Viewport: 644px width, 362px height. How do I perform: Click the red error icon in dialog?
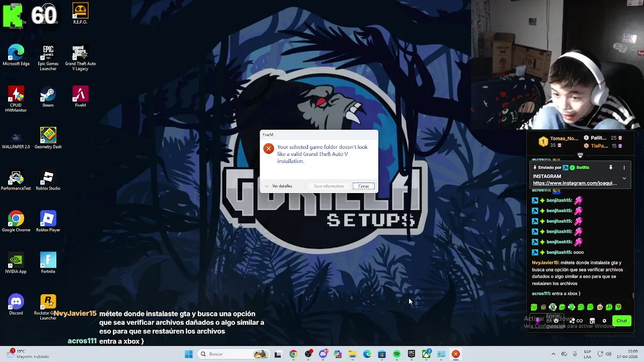[x=269, y=149]
